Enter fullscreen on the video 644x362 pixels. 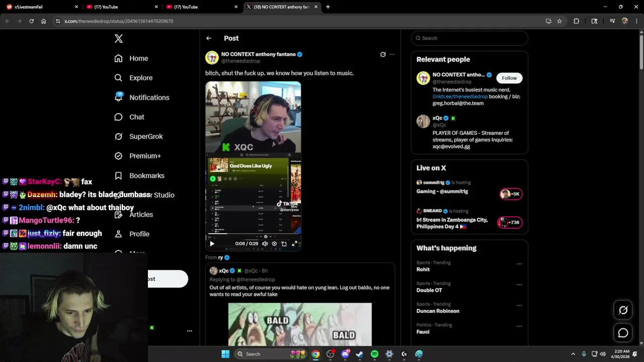pyautogui.click(x=295, y=244)
